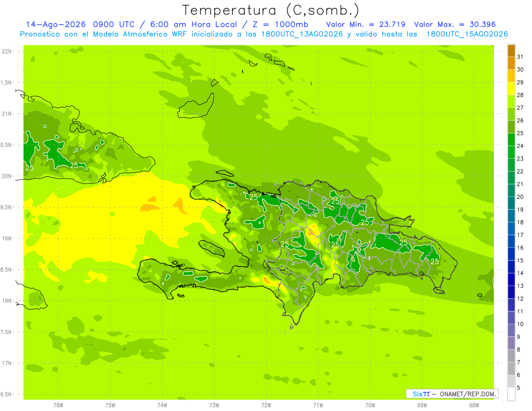This screenshot has height=411, width=532.
Task: Click the WRF model forecast description line
Action: coord(264,34)
